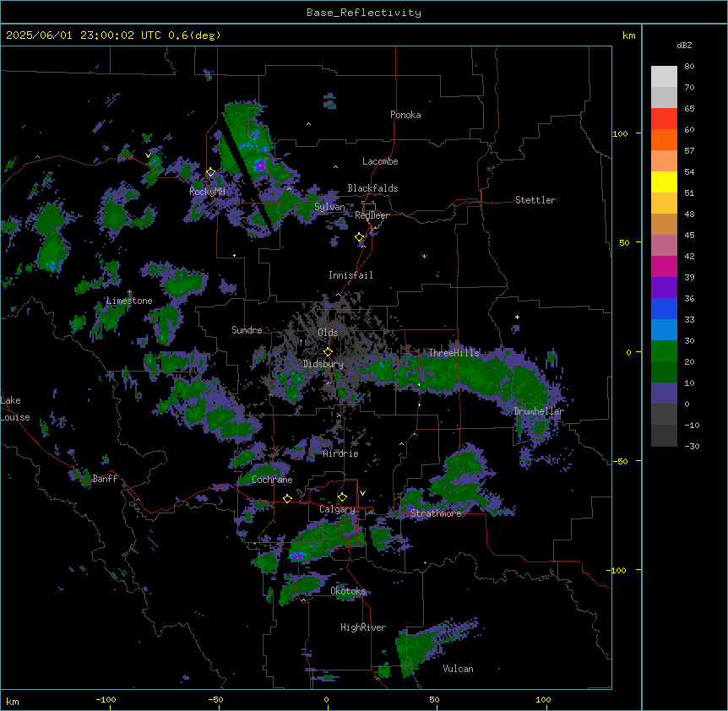This screenshot has width=728, height=711.
Task: Click the HighRiver city label
Action: [363, 627]
